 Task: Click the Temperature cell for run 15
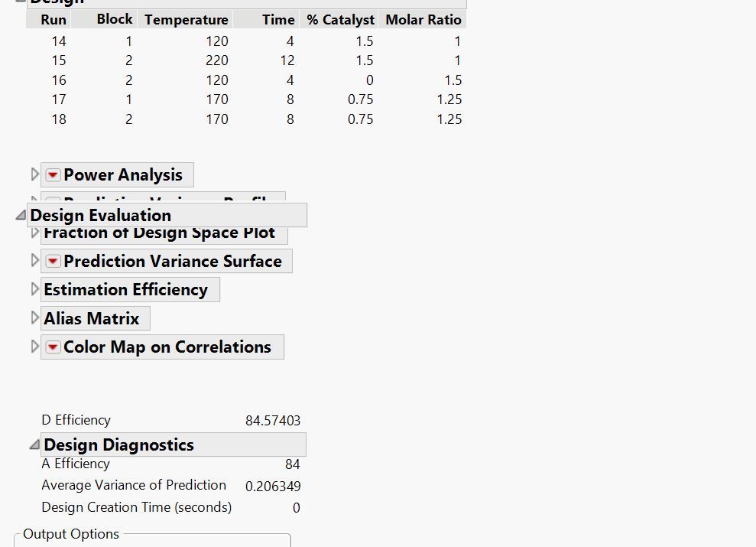216,60
